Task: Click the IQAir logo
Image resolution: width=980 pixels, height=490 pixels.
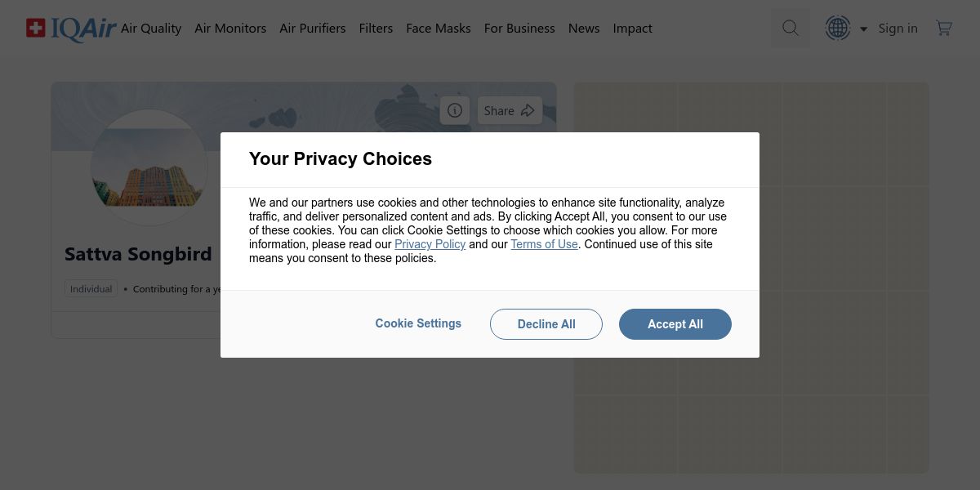Action: click(71, 29)
